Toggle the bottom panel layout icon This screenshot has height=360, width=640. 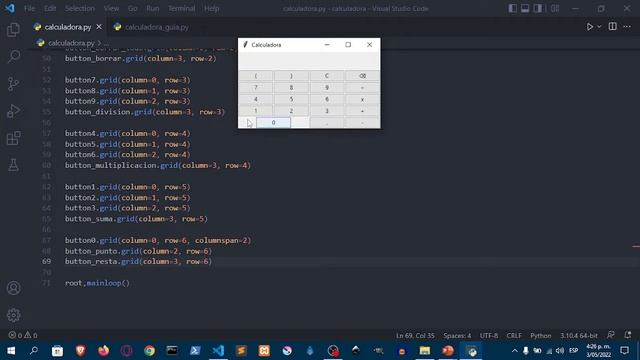click(x=525, y=8)
